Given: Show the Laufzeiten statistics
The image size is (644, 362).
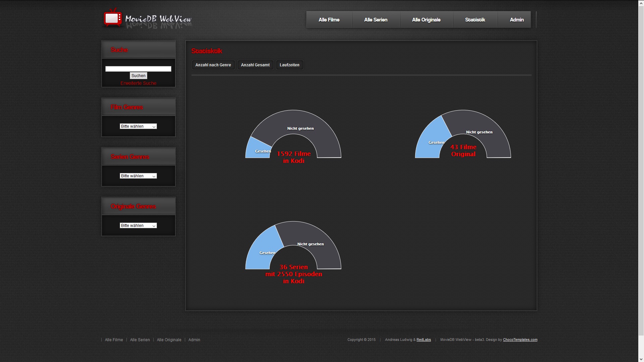Looking at the screenshot, I should point(289,65).
